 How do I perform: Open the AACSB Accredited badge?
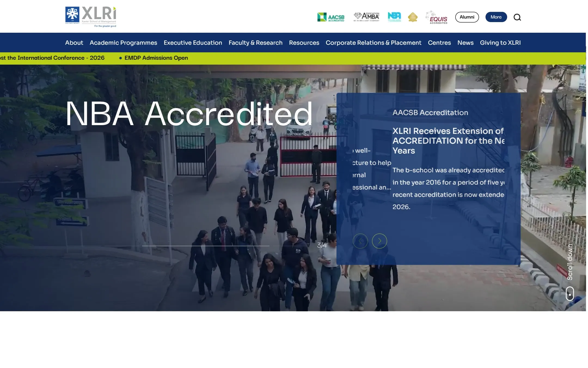(331, 17)
